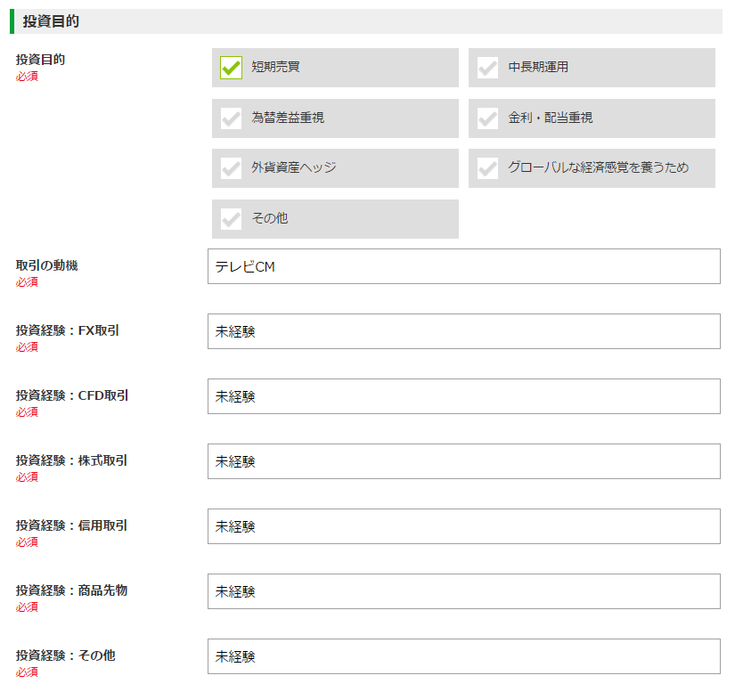Click the 短期売買 label text
735x700 pixels.
tap(275, 67)
